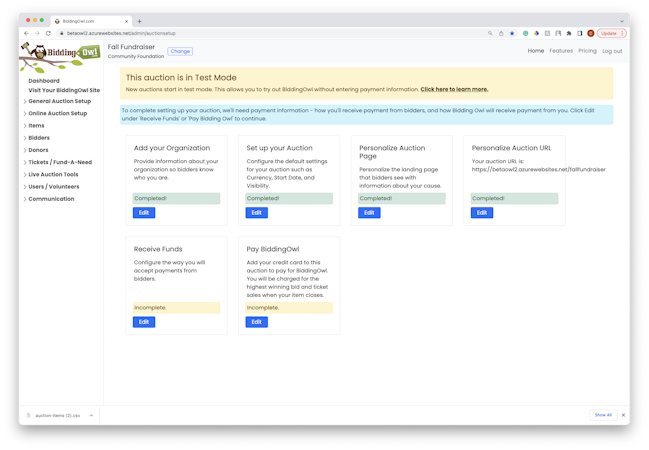The height and width of the screenshot is (450, 649).
Task: Expand General Auction Setup section
Action: pos(59,101)
